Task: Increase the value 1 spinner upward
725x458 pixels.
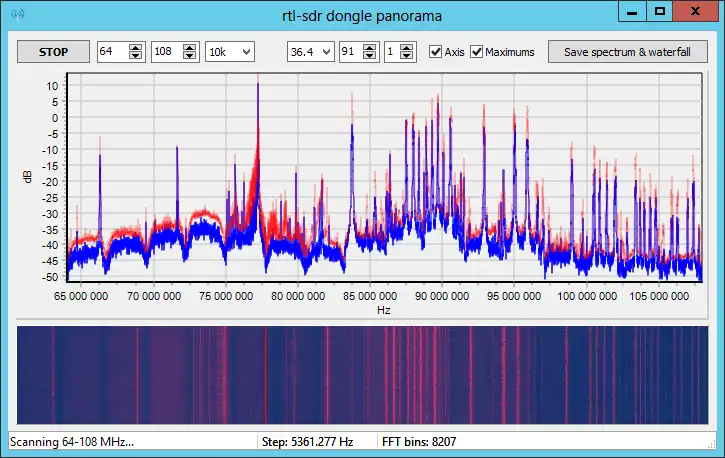Action: pyautogui.click(x=406, y=47)
